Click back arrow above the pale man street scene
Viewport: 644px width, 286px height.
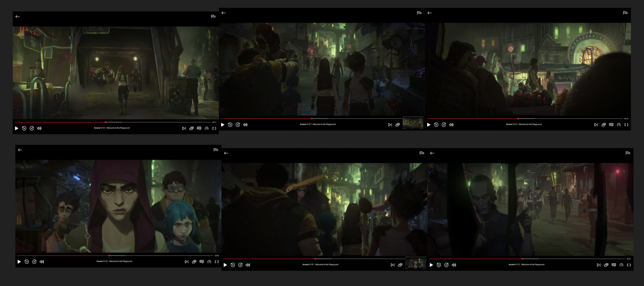click(x=432, y=153)
